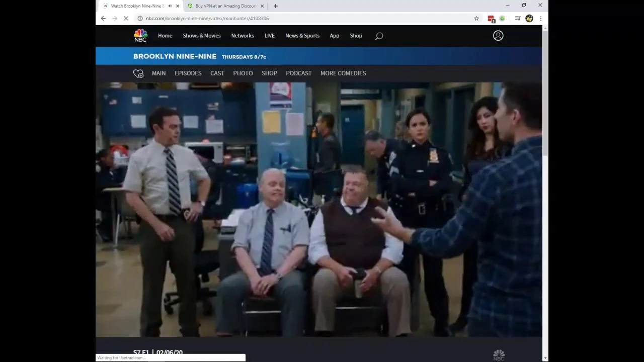Mute the Brooklyn Nine-Nine tab audio icon
Screen dimensions: 644x362
click(x=170, y=6)
